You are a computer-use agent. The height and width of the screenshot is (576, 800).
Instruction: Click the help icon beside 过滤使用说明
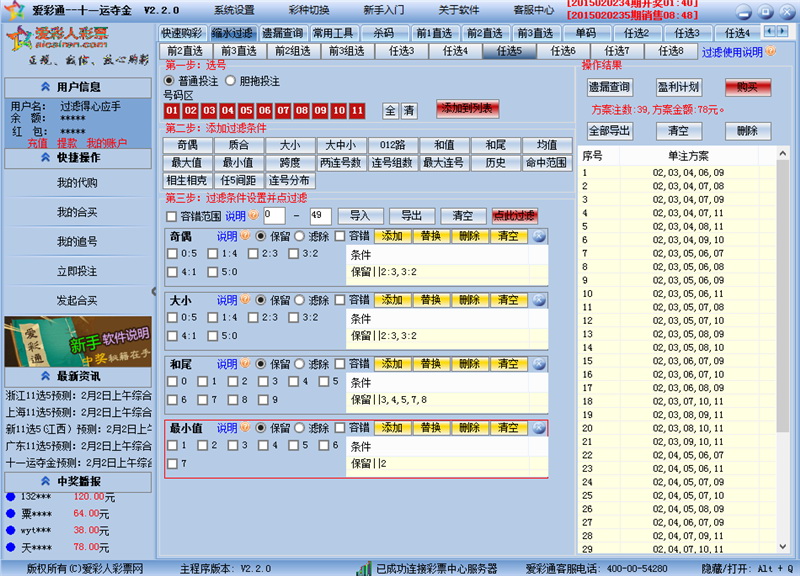pos(770,51)
